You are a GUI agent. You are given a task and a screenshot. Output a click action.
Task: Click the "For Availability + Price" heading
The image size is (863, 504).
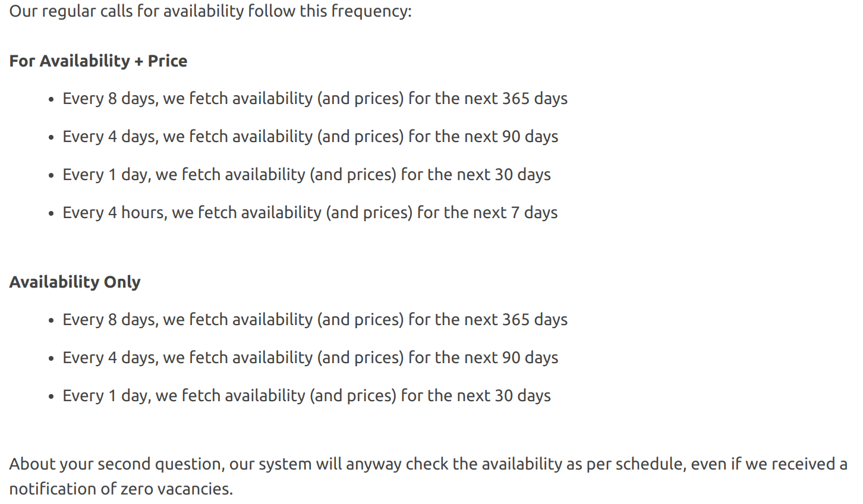[x=98, y=61]
